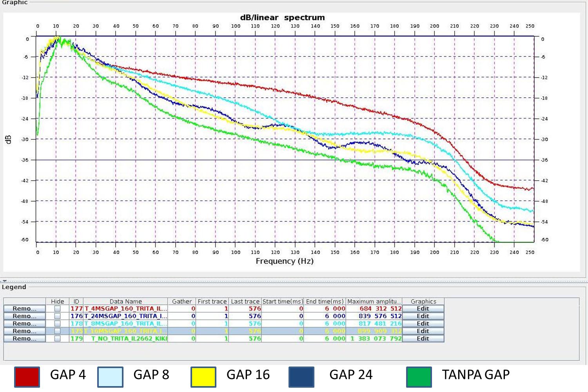This screenshot has height=392, width=588.
Task: Hide the T_8MSGAP_160_TRITA dataset
Action: [x=57, y=323]
